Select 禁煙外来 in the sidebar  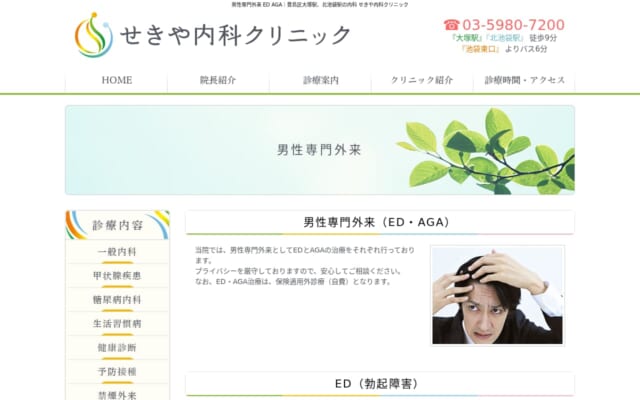point(117,394)
